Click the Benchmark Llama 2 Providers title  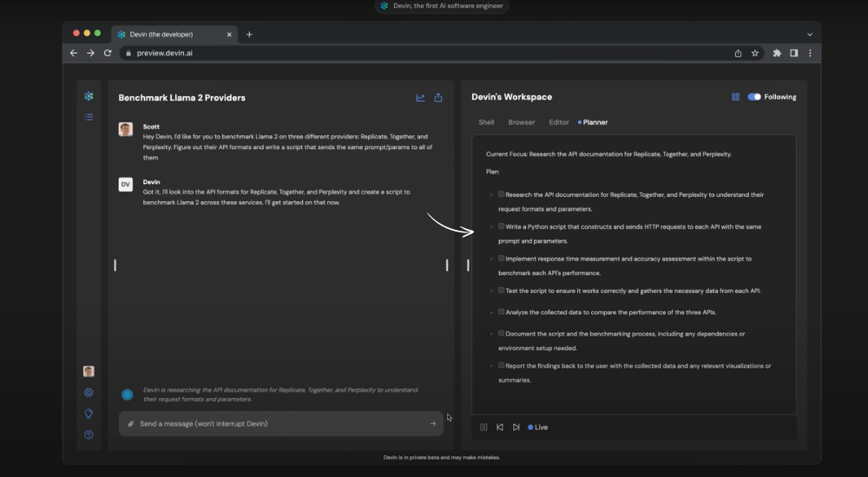(181, 98)
